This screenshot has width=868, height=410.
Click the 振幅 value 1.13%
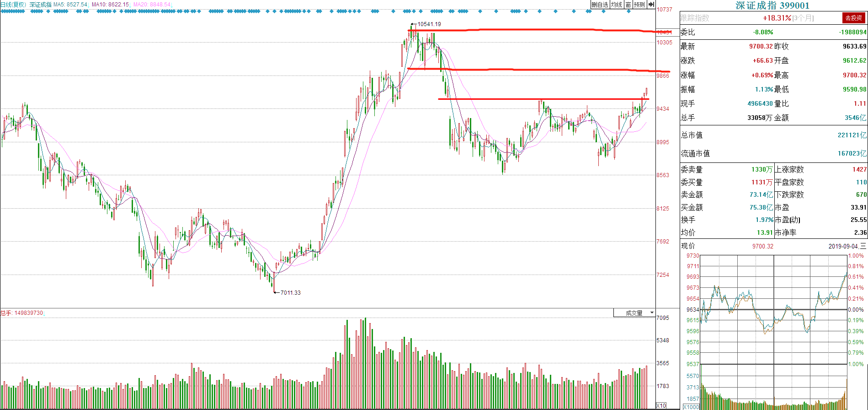tap(764, 89)
